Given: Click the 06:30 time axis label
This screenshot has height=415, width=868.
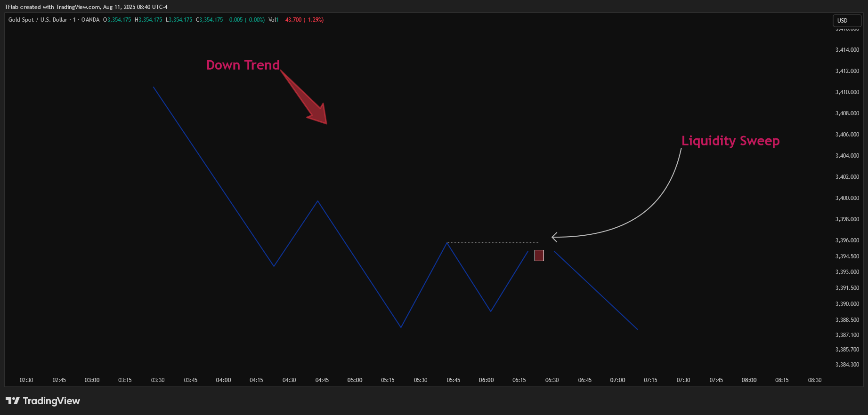Looking at the screenshot, I should click(x=552, y=380).
